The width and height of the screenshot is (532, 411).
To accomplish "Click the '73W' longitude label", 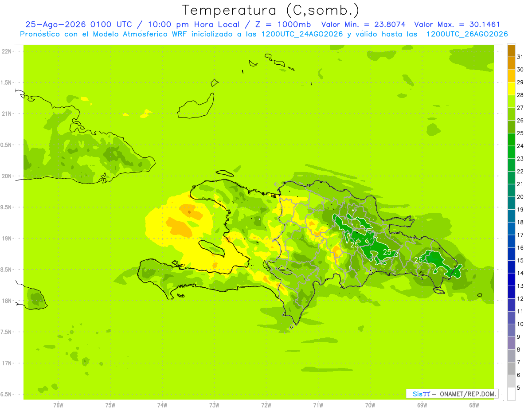I will [214, 405].
